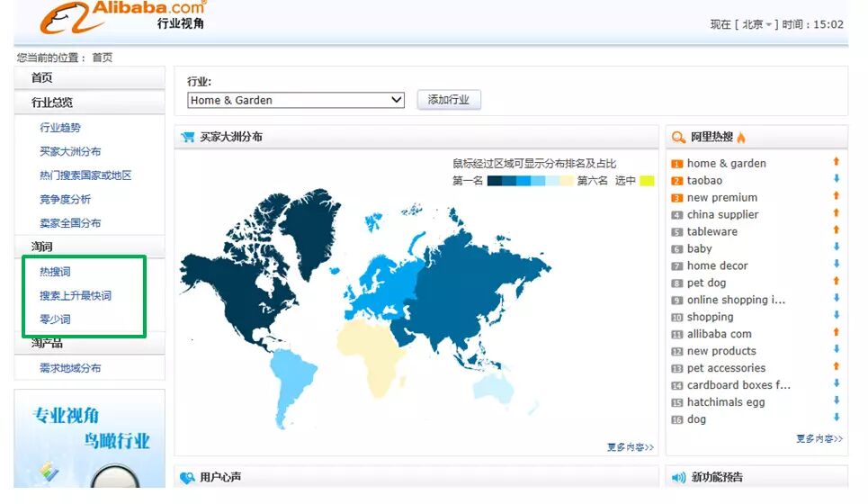Click hot search term pet accessories

(x=726, y=368)
